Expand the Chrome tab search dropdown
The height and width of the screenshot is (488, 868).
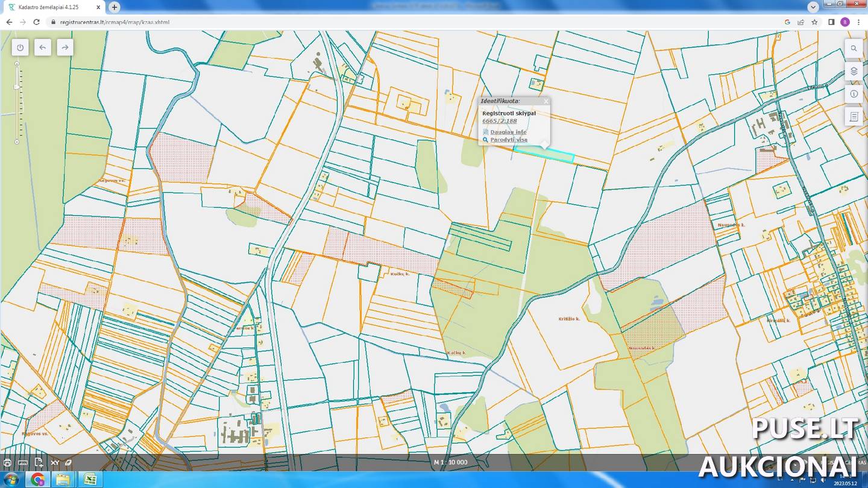point(813,7)
